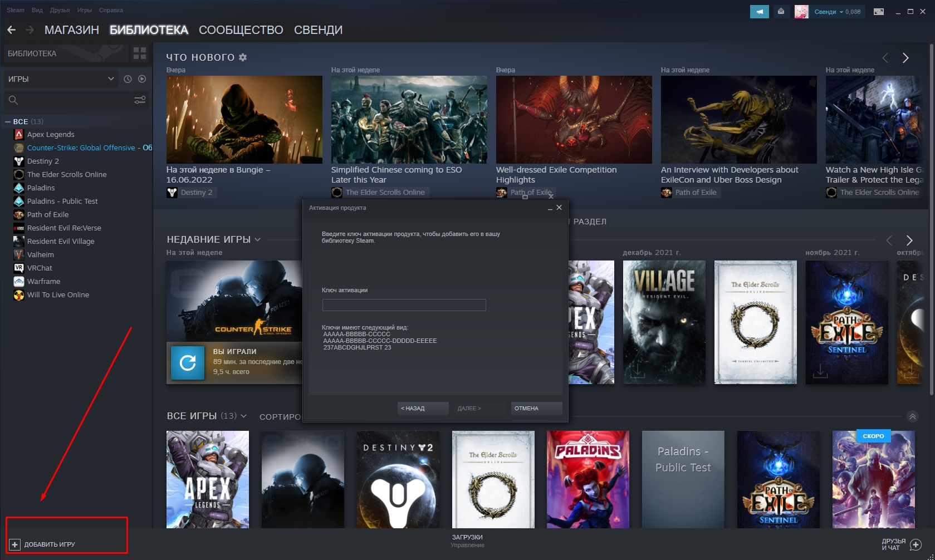Click ДАЛЕЕ button in activation dialog
The image size is (935, 560).
[x=480, y=409]
